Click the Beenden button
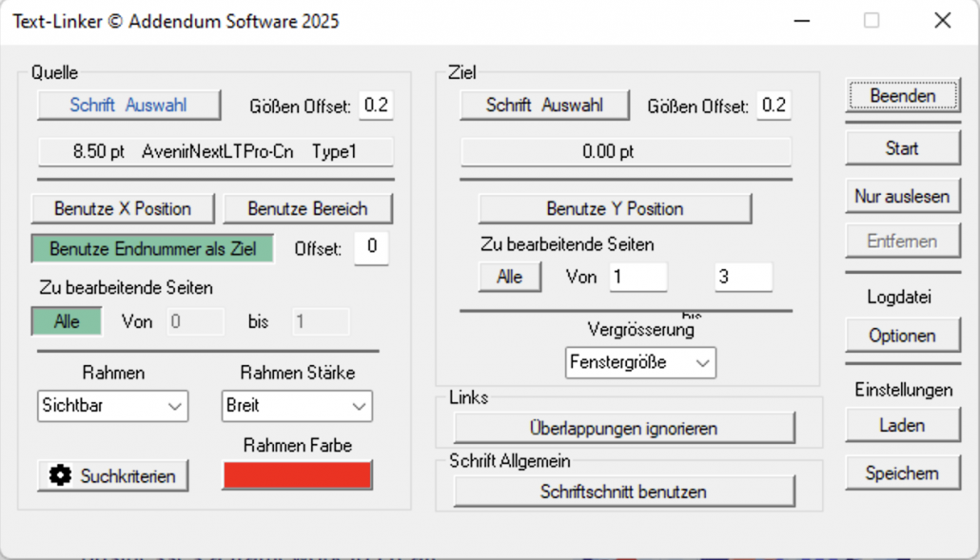 [x=903, y=96]
